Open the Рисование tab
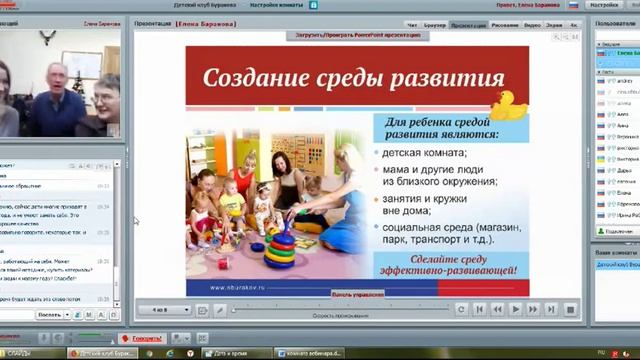 click(x=505, y=25)
